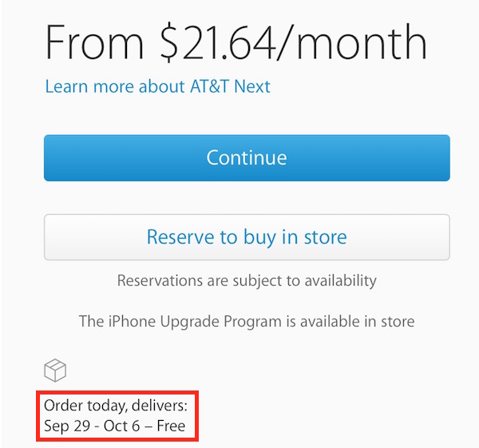Click the word Free in the delivery line

point(171,426)
